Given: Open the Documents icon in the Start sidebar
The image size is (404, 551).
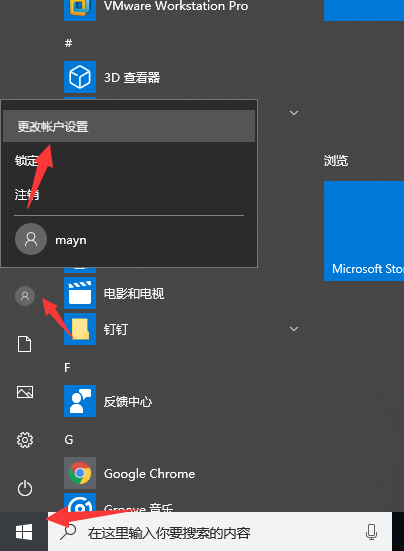Looking at the screenshot, I should (25, 344).
